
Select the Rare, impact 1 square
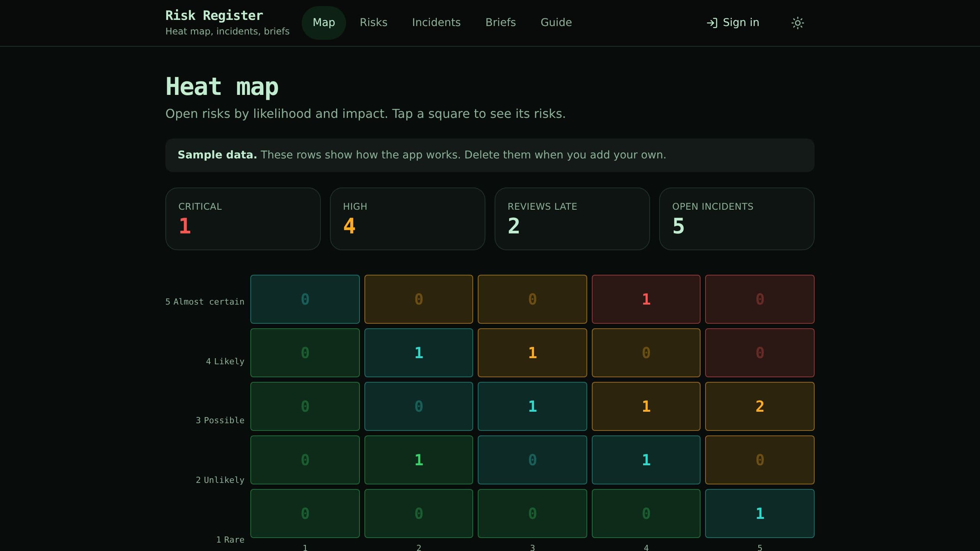click(x=305, y=514)
